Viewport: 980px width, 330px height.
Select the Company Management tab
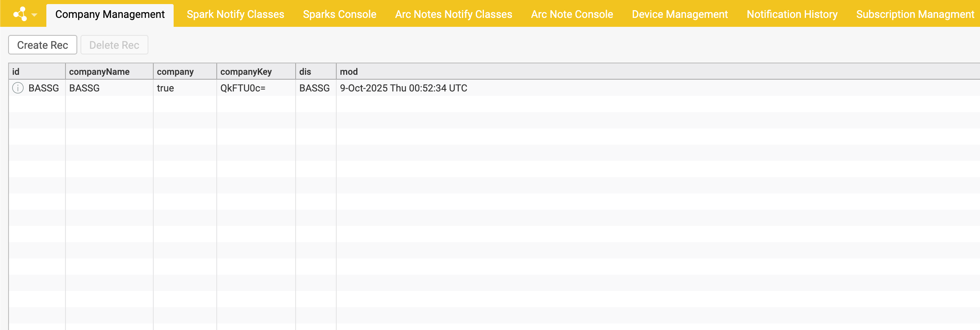tap(110, 14)
